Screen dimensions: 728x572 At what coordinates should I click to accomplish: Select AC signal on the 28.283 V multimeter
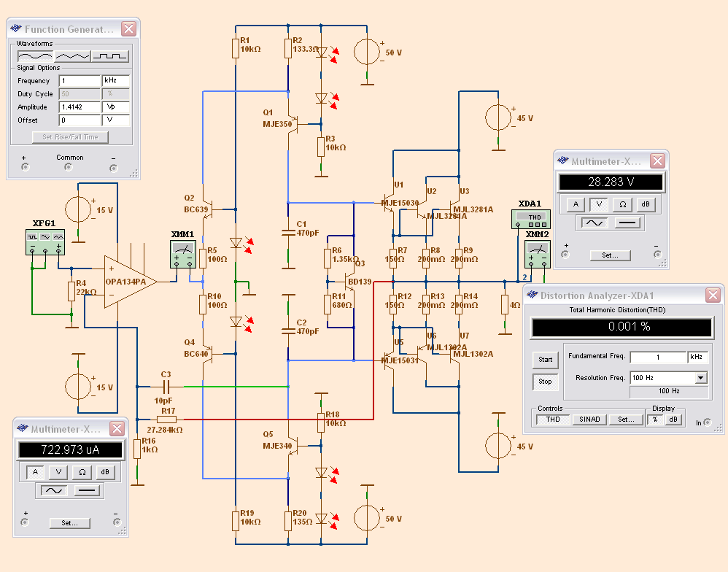pos(595,223)
